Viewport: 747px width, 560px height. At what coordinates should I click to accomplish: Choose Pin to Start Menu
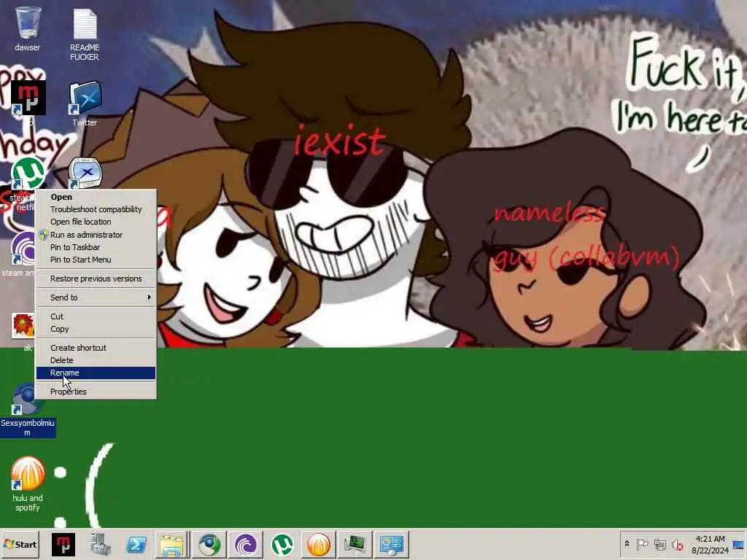click(96, 260)
